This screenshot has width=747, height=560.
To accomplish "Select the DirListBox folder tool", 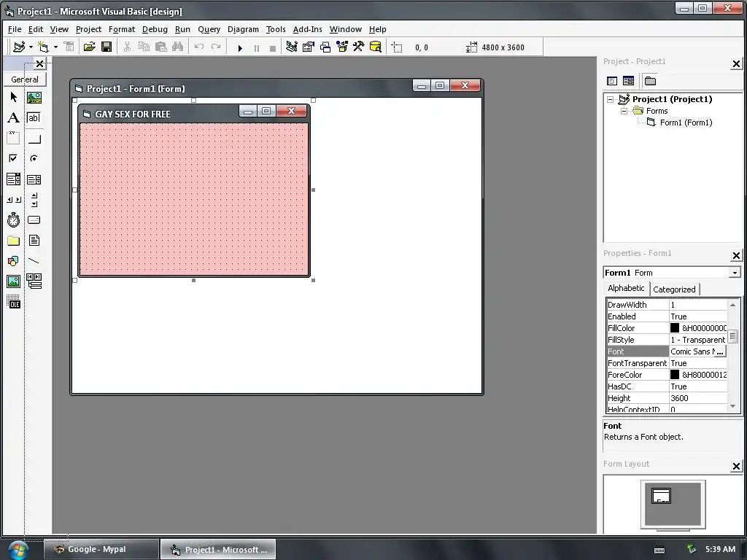I will click(x=13, y=241).
